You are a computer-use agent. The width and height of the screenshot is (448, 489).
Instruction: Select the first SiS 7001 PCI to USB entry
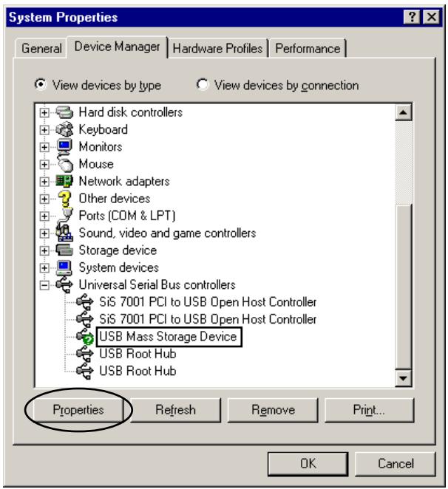(208, 302)
